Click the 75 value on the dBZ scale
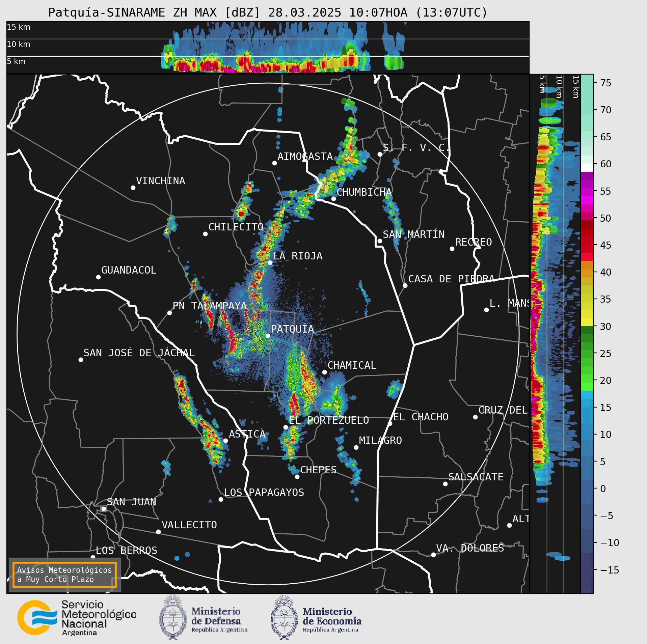This screenshot has width=647, height=644. pos(606,83)
